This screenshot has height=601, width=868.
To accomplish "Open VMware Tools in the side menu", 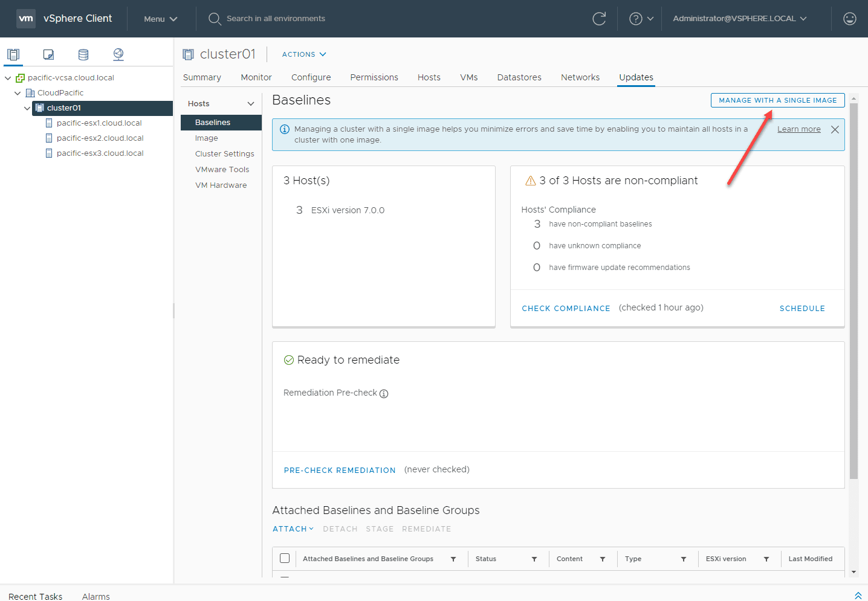I will click(221, 170).
